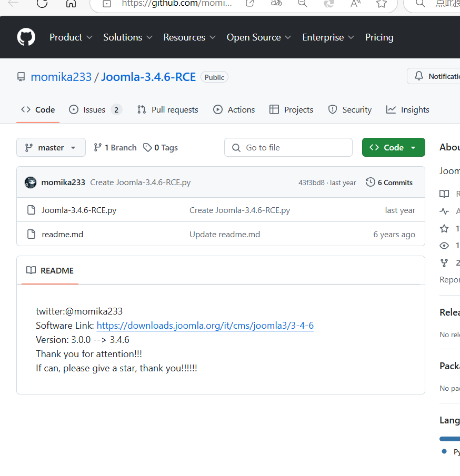Click the star icon in the About sidebar
This screenshot has height=476, width=460.
point(444,229)
